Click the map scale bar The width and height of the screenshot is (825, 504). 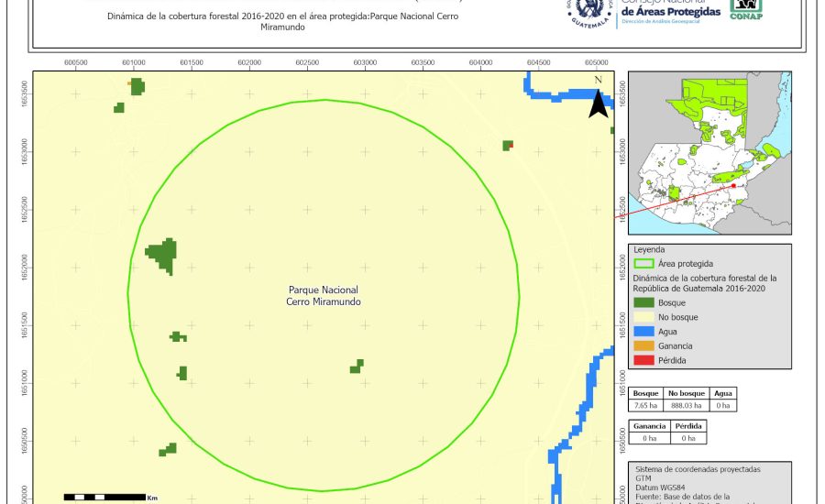[x=105, y=497]
